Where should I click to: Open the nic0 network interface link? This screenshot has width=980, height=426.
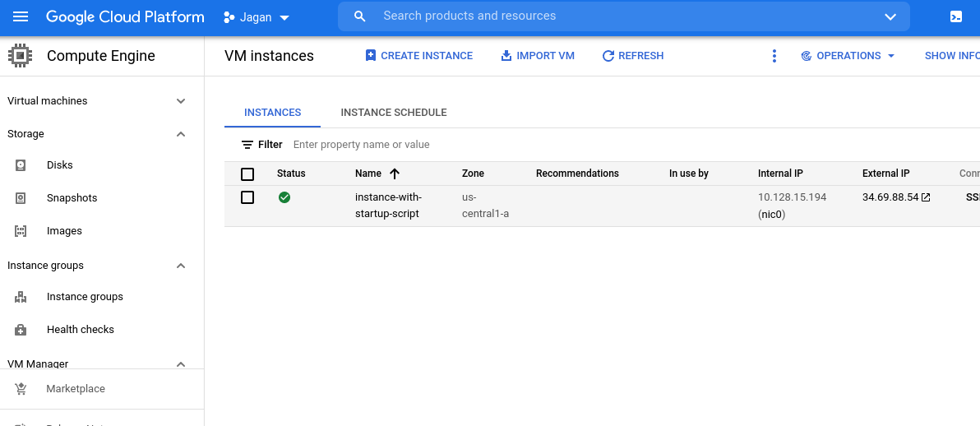click(771, 215)
